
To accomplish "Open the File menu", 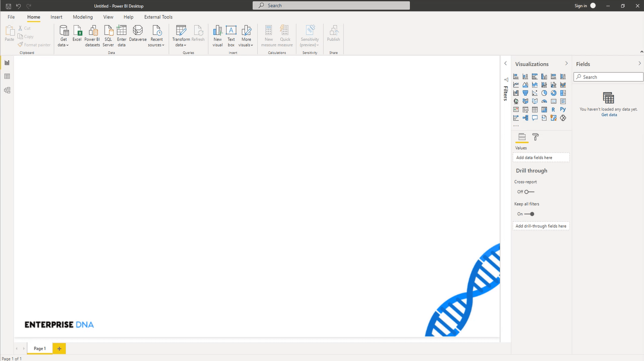I will pyautogui.click(x=11, y=17).
